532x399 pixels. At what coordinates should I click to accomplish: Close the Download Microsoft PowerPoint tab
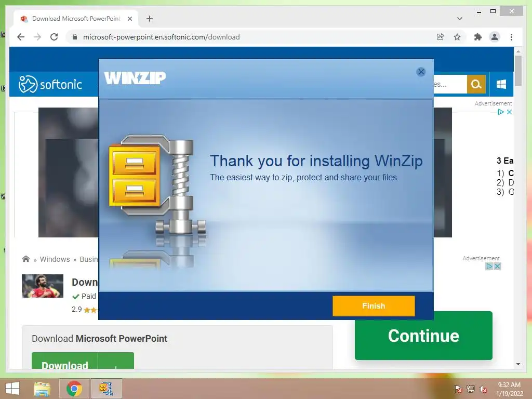point(129,19)
